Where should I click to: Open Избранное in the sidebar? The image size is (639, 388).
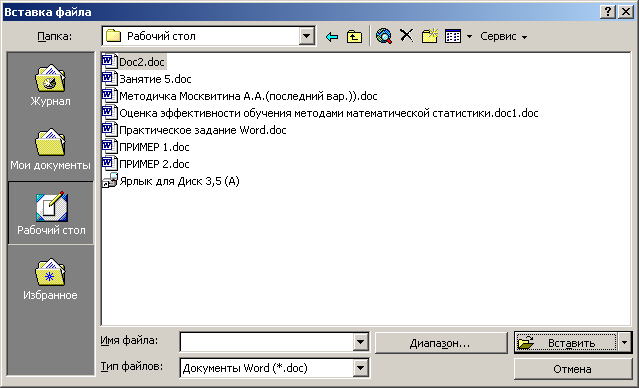(x=50, y=279)
